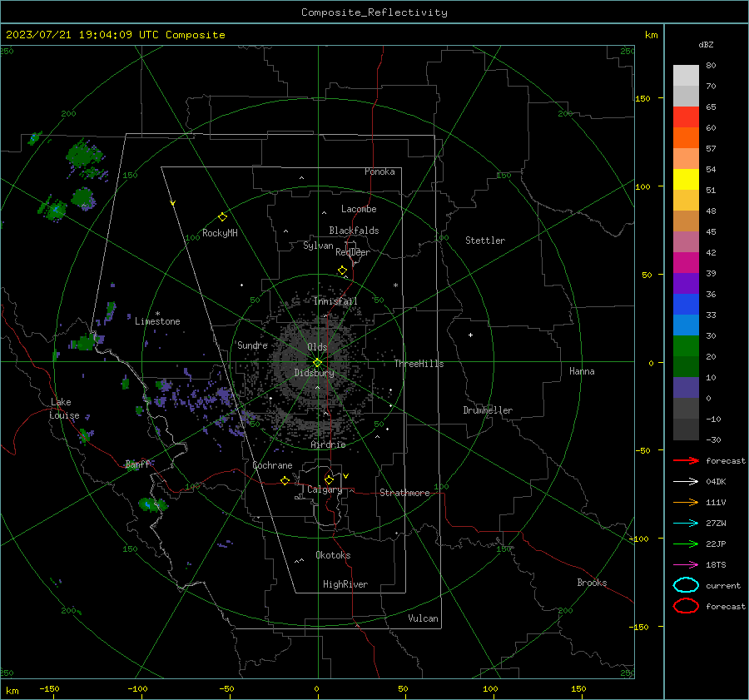Click the Drumheller city label

(x=488, y=410)
